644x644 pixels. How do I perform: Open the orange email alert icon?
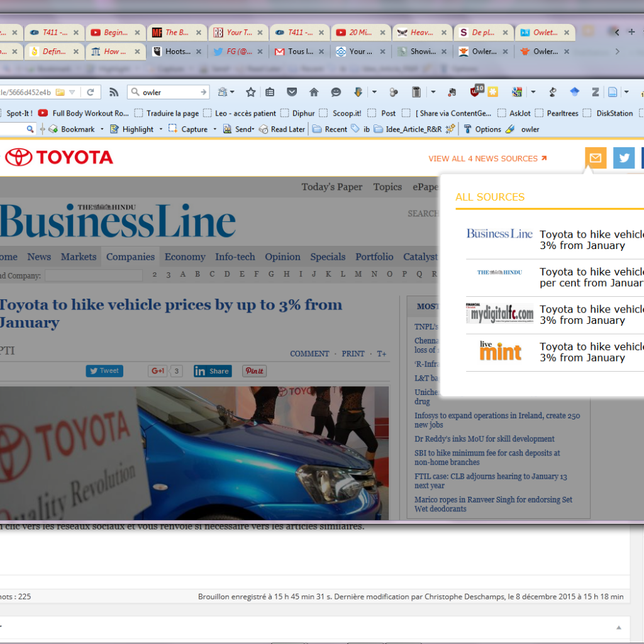click(596, 158)
